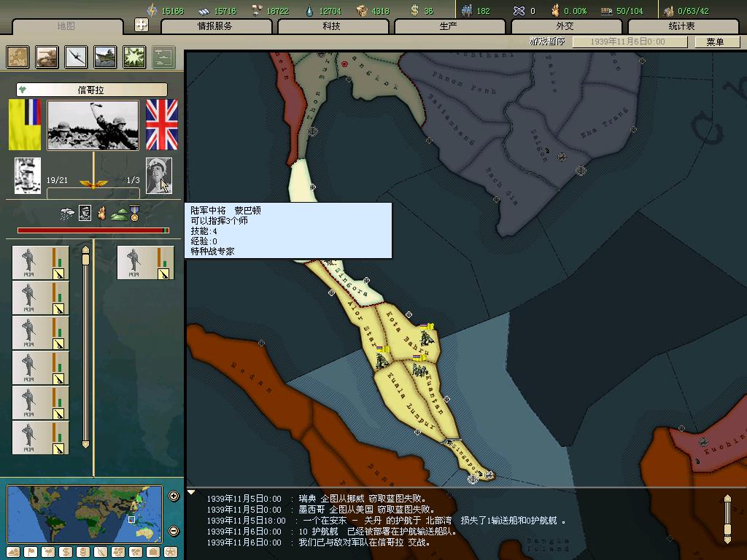Click the supplies crate resource icon
The image size is (747, 560).
362,10
